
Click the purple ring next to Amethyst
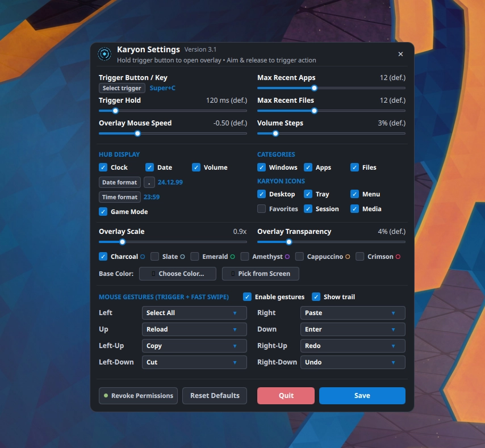[x=287, y=257]
